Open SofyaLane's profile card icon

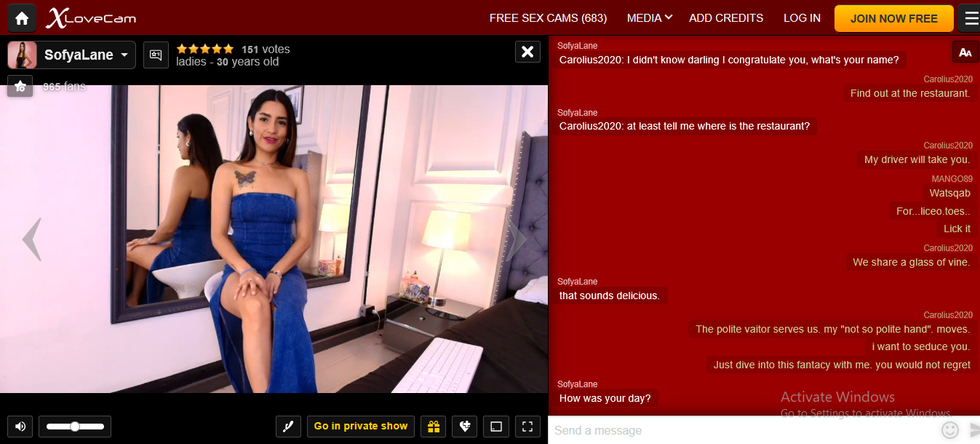pyautogui.click(x=156, y=55)
